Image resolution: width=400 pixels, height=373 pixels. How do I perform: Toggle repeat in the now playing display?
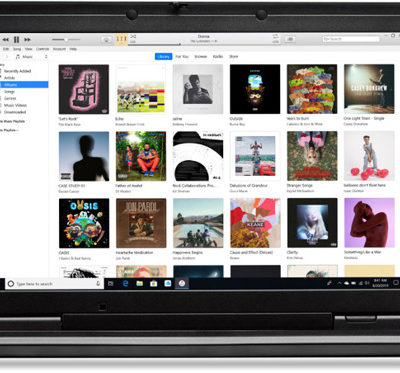pyautogui.click(x=275, y=36)
